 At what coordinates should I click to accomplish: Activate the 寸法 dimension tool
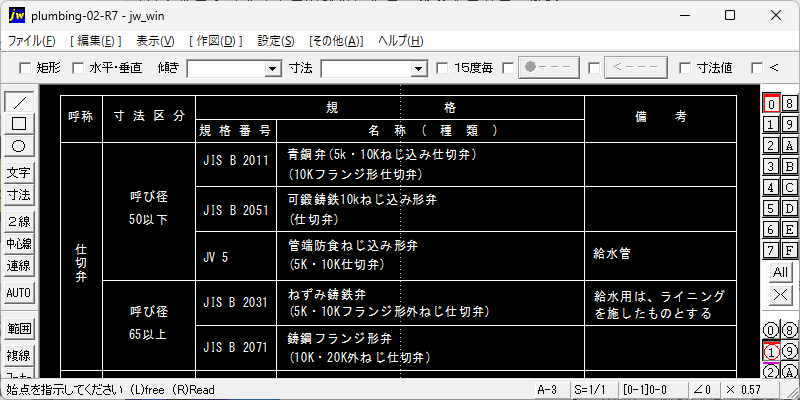(x=19, y=194)
